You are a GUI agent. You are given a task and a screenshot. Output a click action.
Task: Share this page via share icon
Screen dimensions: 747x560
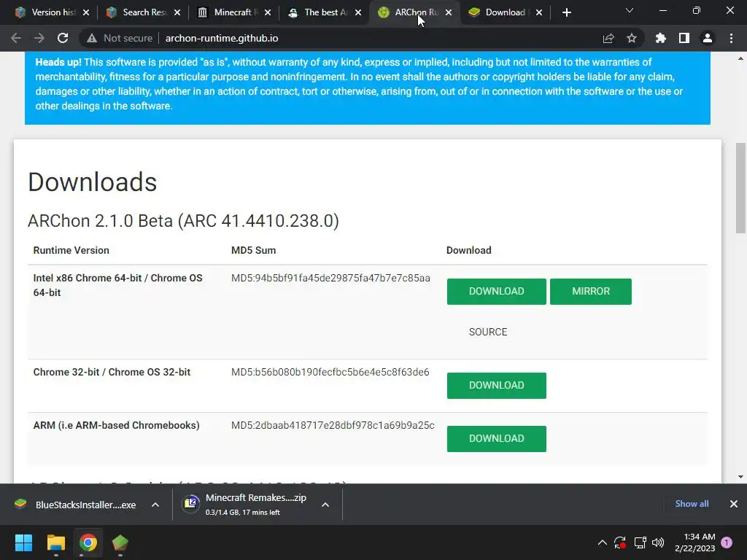pos(608,38)
